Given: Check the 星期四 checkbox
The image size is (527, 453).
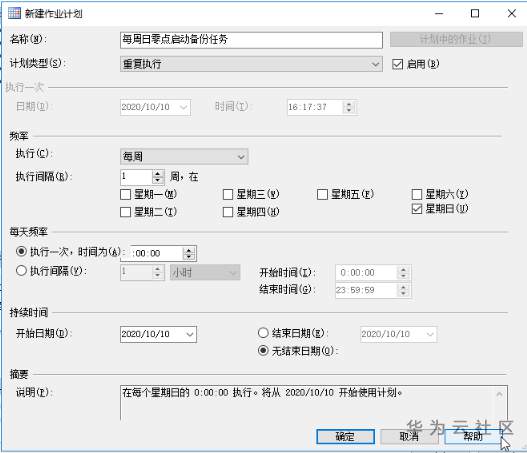Looking at the screenshot, I should click(x=228, y=212).
